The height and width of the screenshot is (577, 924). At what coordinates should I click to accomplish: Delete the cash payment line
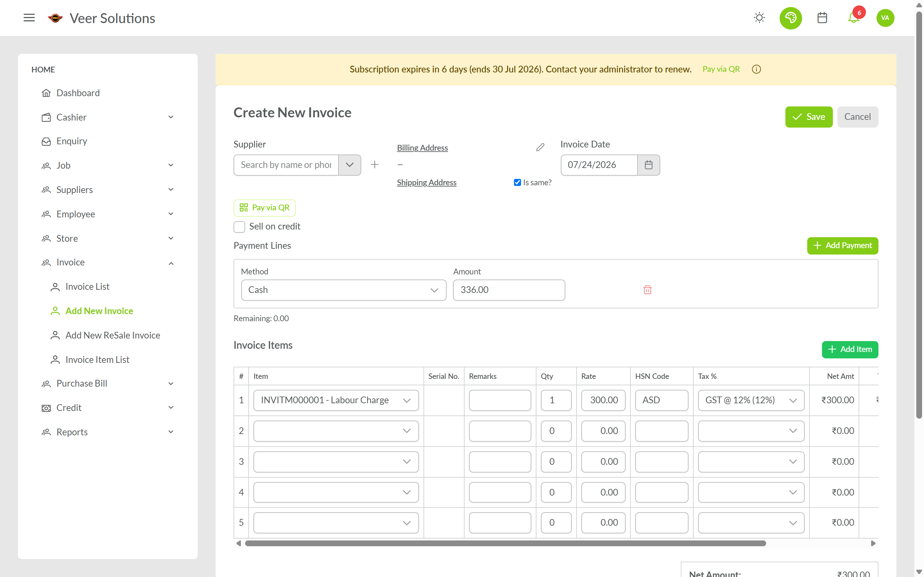point(647,290)
